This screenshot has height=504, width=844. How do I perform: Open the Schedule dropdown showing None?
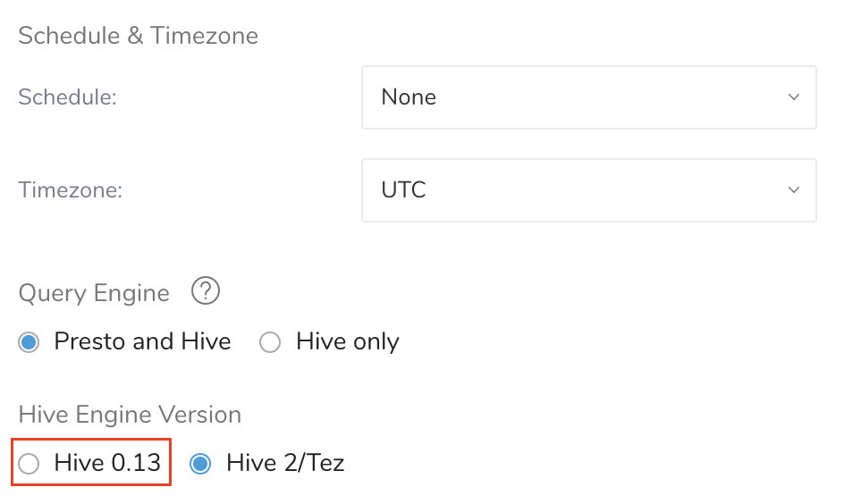coord(588,97)
